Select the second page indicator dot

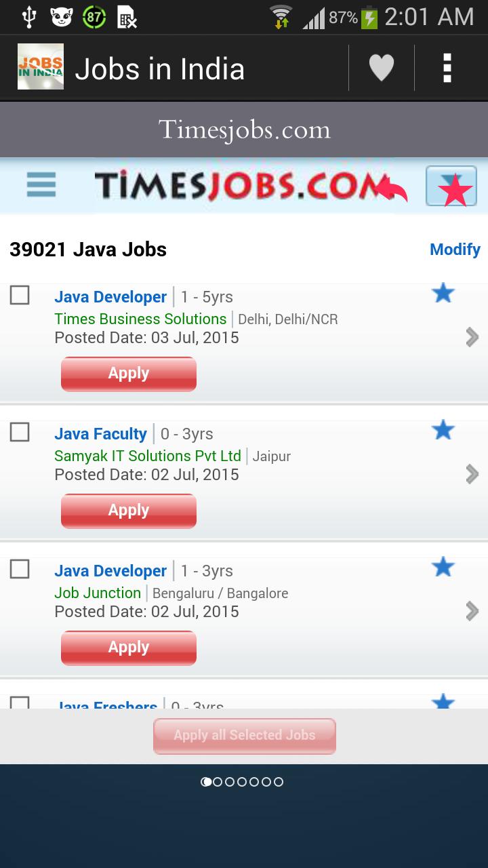pos(218,782)
